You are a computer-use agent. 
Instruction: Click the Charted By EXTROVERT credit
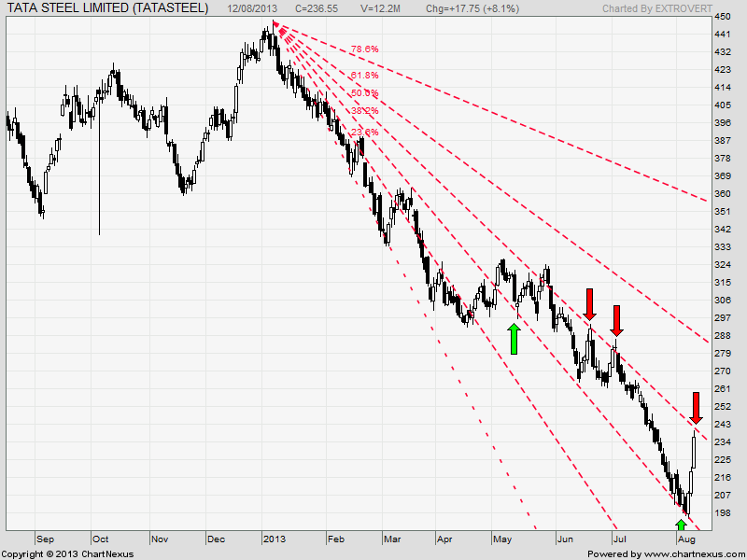[x=657, y=7]
